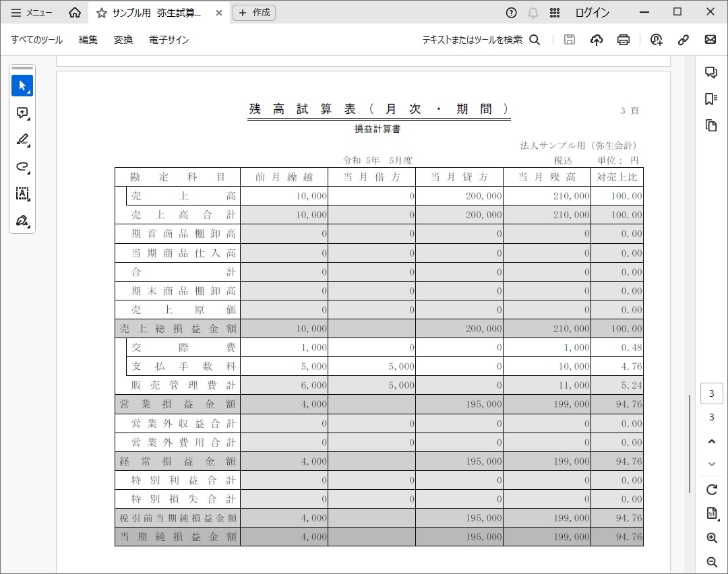Open the すべてのツール menu
Screen dimensions: 728x574
(36, 40)
